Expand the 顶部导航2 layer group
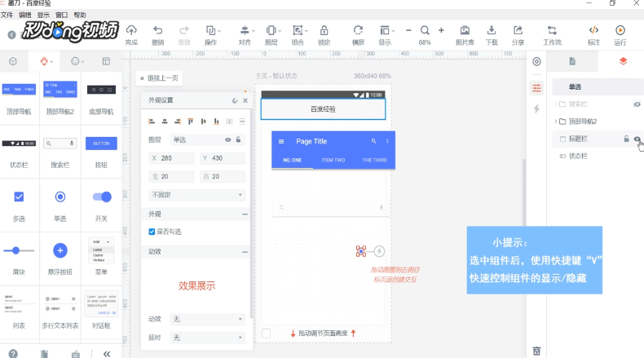Screen dimensions: 644x358 (x=556, y=122)
